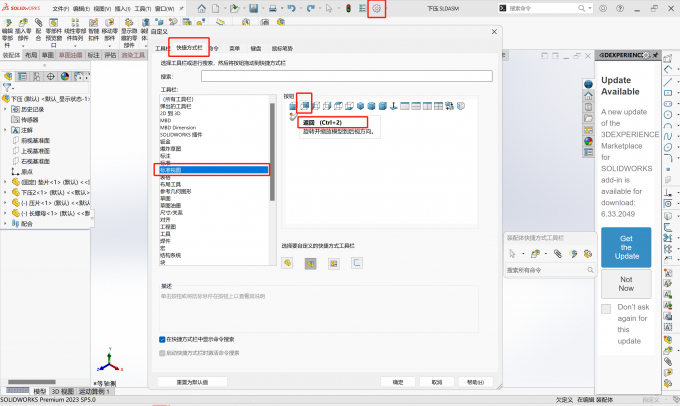The height and width of the screenshot is (406, 680).
Task: Expand the 注解 tree node
Action: click(x=5, y=130)
